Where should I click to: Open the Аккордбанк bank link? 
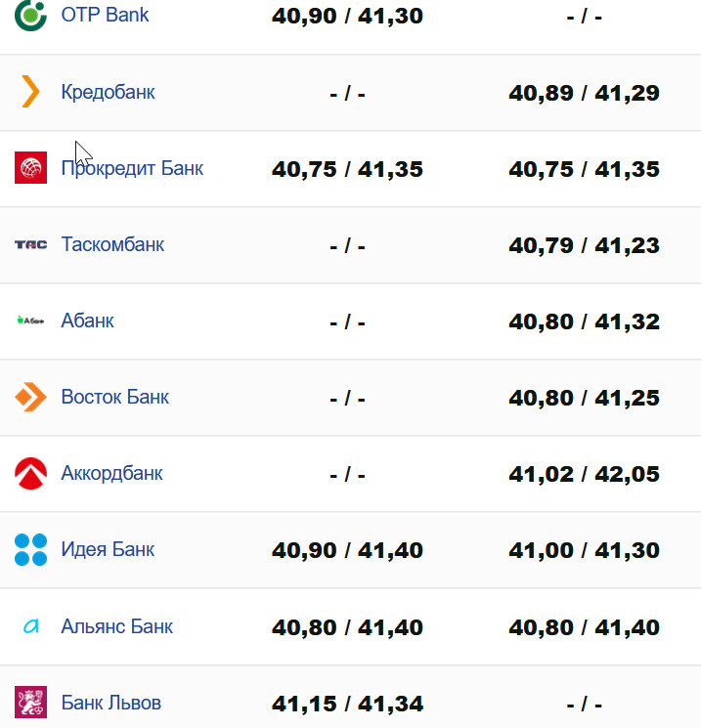(111, 473)
